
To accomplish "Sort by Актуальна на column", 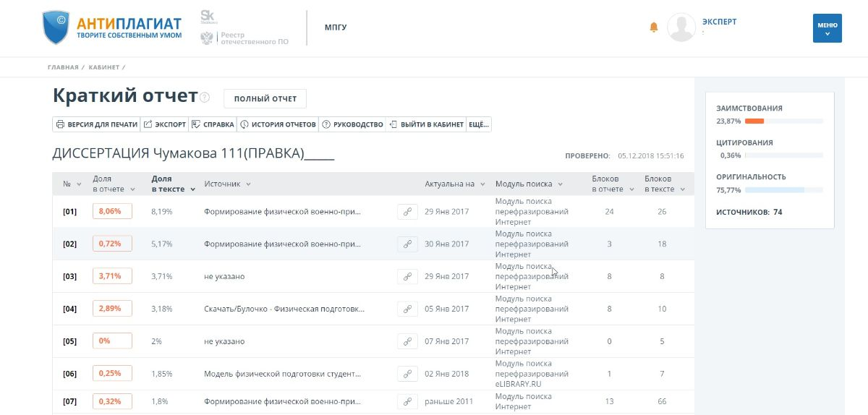I will click(454, 184).
